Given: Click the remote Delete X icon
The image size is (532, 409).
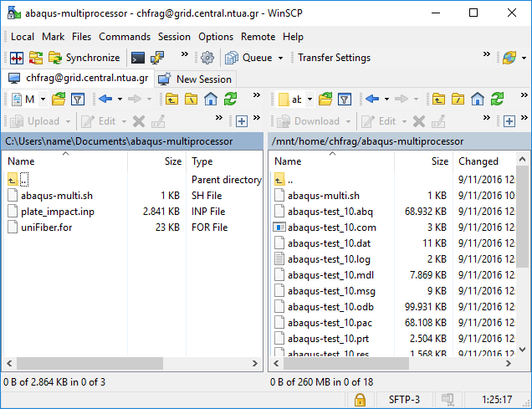Looking at the screenshot, I should pyautogui.click(x=419, y=121).
